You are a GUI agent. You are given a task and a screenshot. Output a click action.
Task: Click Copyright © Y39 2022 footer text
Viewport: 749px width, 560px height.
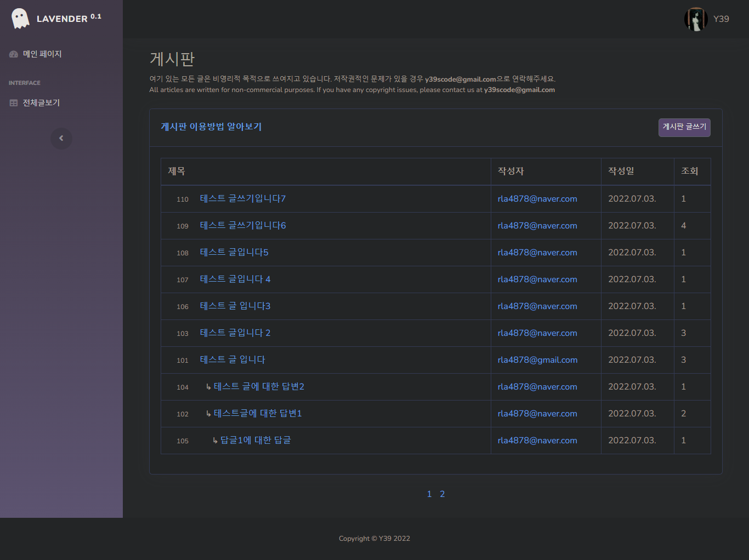tap(374, 539)
